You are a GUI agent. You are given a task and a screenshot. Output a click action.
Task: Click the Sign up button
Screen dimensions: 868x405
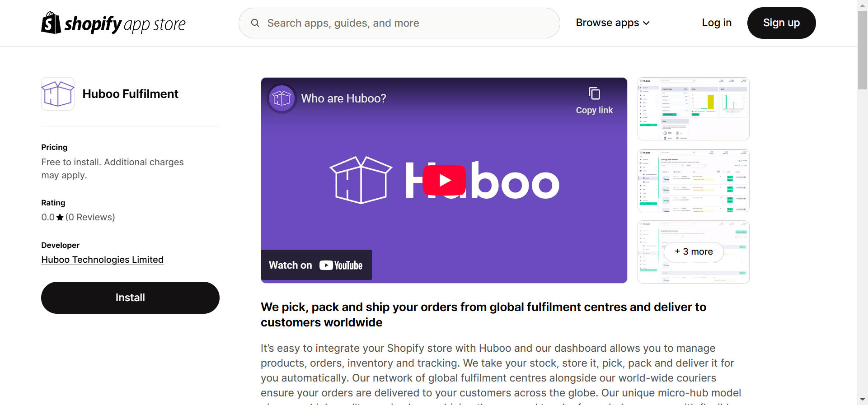[781, 23]
